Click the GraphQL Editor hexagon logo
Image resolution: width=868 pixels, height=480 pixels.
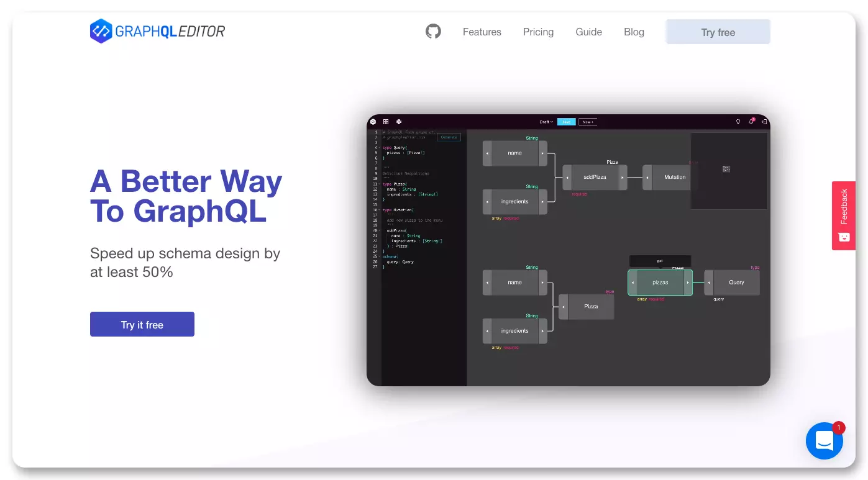101,31
